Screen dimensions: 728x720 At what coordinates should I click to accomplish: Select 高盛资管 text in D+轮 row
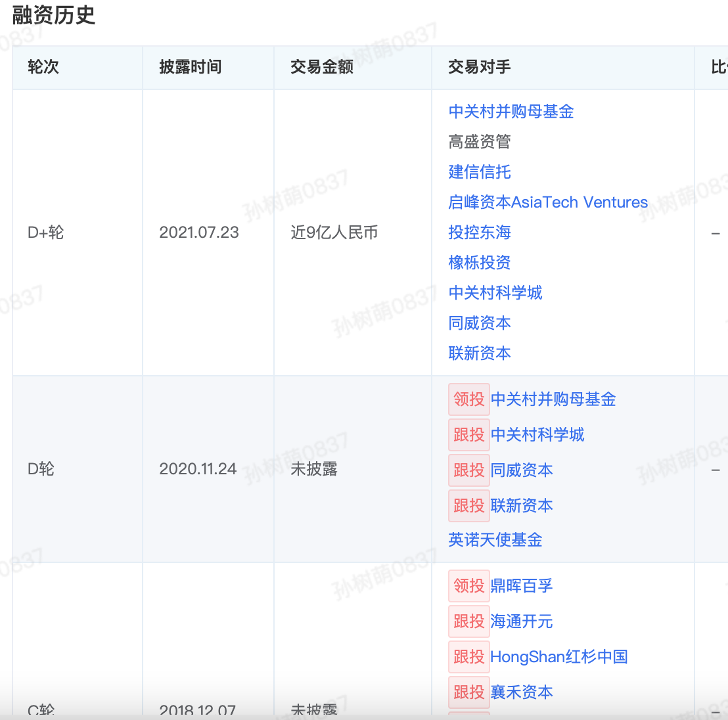tap(479, 142)
